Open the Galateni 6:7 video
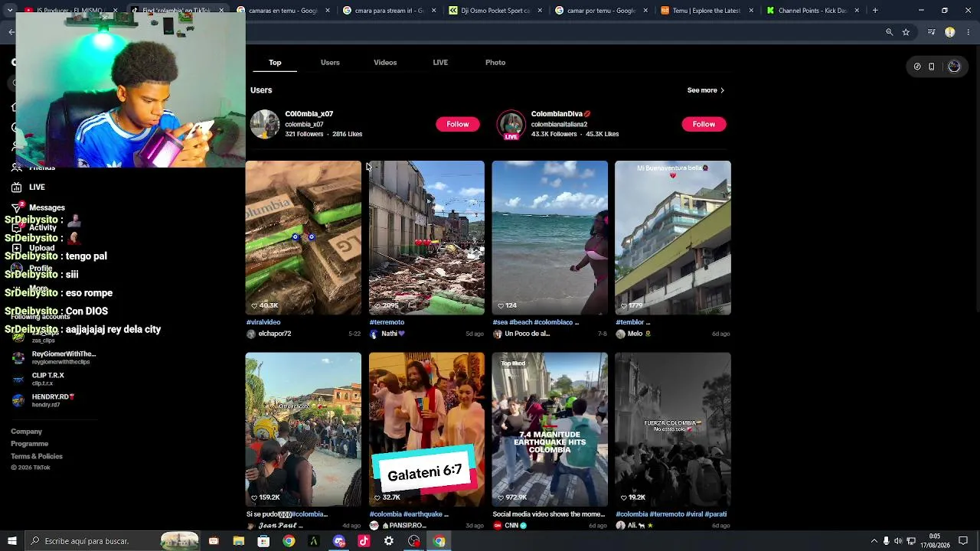980x551 pixels. 426,430
